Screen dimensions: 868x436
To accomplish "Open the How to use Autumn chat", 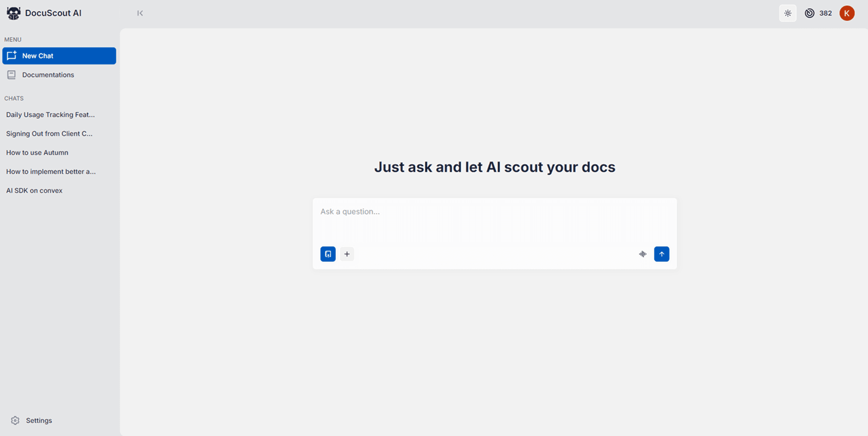I will 37,152.
